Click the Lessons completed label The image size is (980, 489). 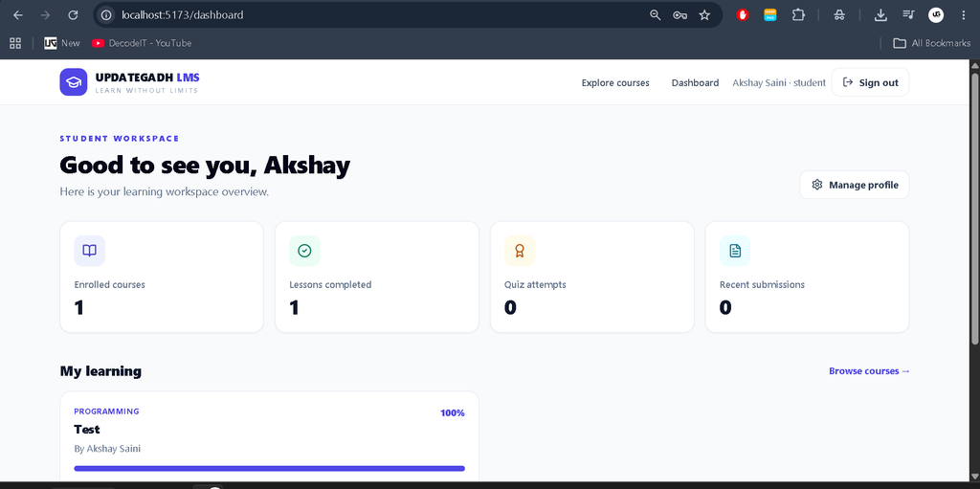pos(330,285)
